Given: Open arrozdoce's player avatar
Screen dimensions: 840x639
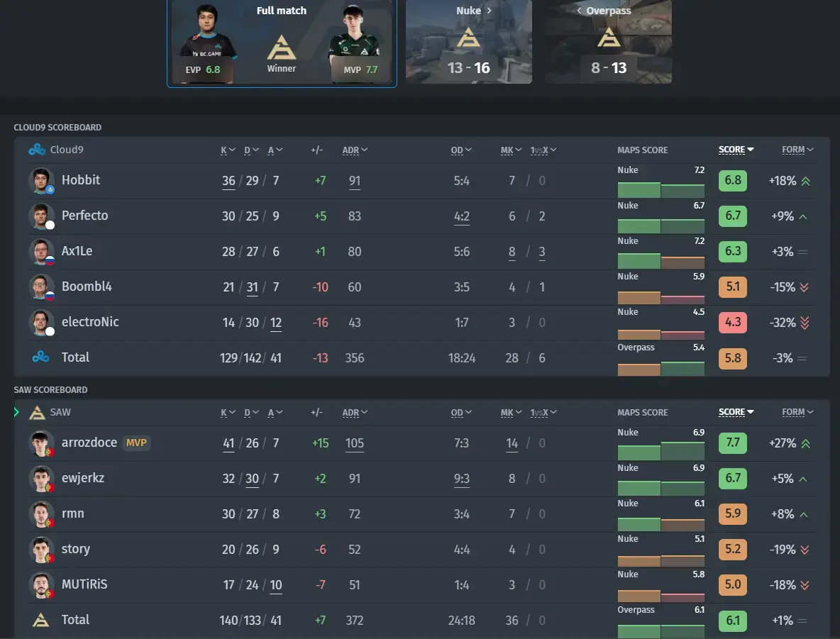Looking at the screenshot, I should coord(40,443).
